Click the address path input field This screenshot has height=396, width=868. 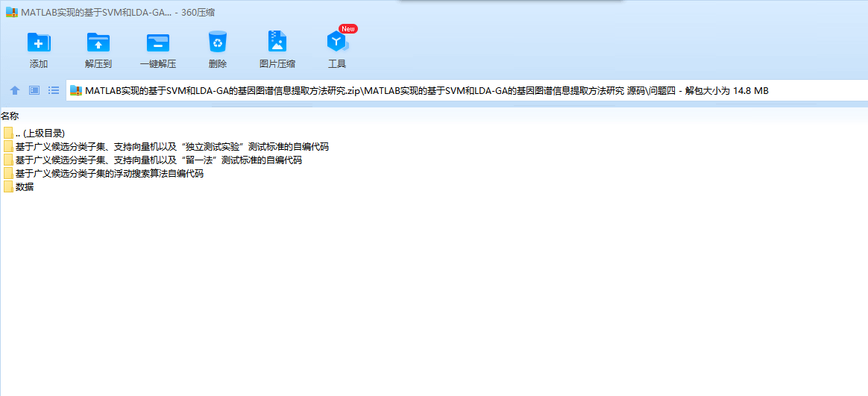[468, 91]
